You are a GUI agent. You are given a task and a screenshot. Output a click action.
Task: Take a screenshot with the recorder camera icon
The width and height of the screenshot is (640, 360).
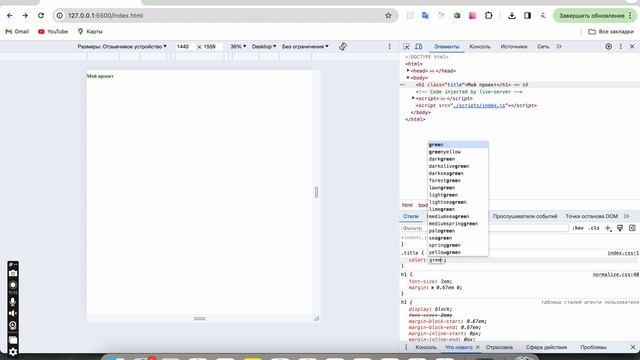pos(13,273)
